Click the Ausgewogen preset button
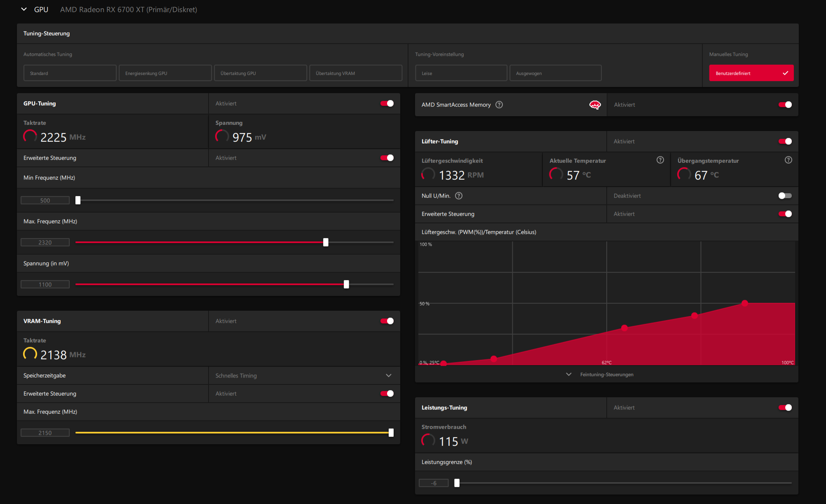The height and width of the screenshot is (504, 826). 555,73
